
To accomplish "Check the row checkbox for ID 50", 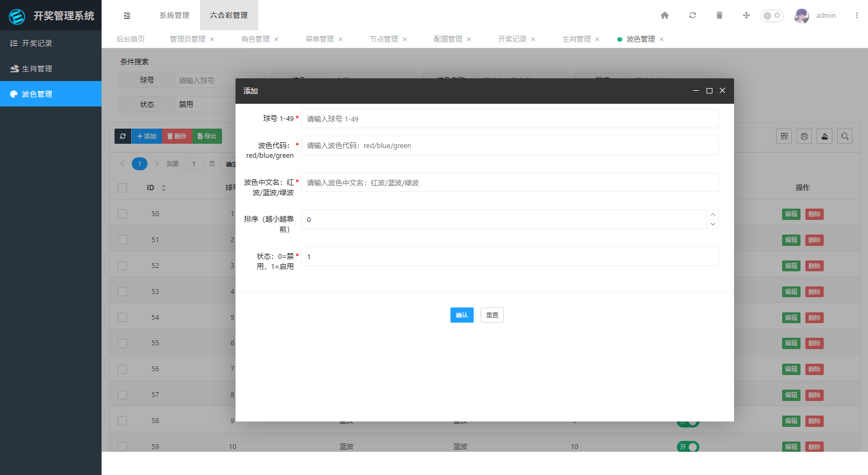I will (123, 213).
